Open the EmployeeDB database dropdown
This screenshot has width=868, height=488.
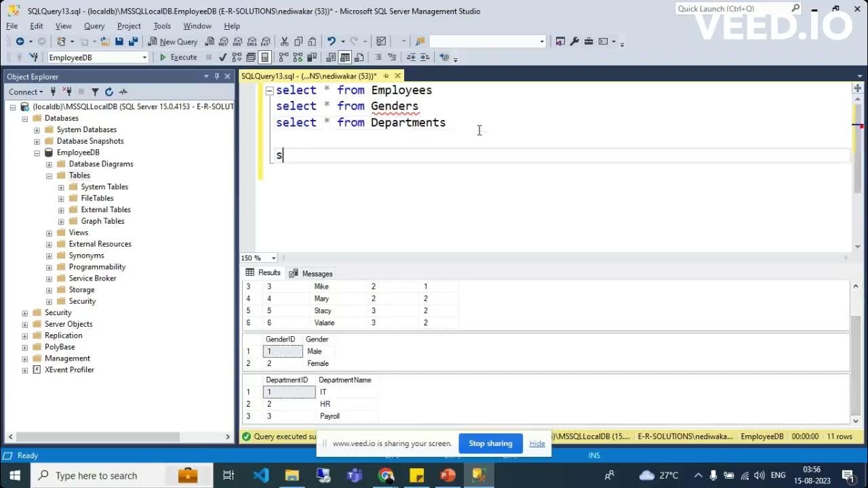144,58
